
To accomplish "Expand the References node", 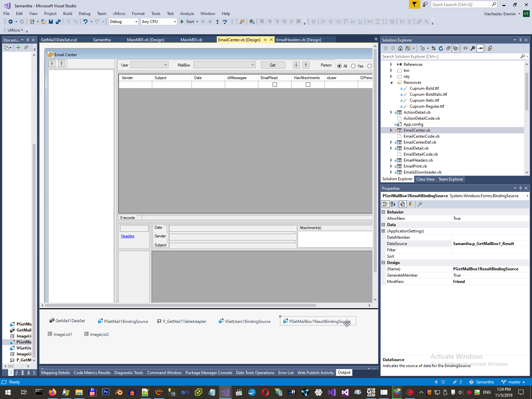I will [x=391, y=65].
